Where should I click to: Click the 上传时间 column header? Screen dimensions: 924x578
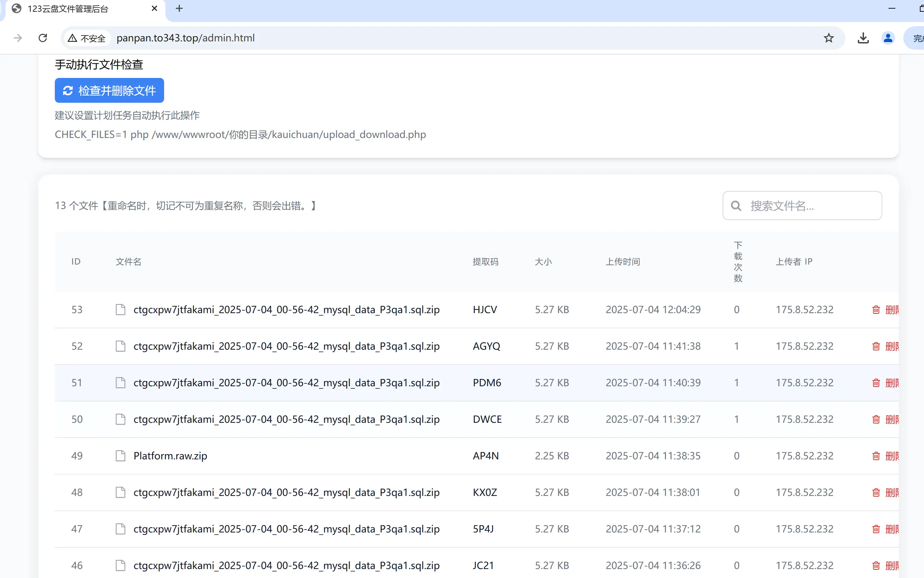623,262
